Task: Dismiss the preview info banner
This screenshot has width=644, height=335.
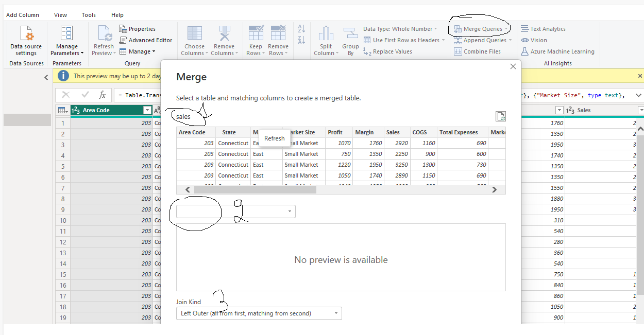Action: pos(640,76)
